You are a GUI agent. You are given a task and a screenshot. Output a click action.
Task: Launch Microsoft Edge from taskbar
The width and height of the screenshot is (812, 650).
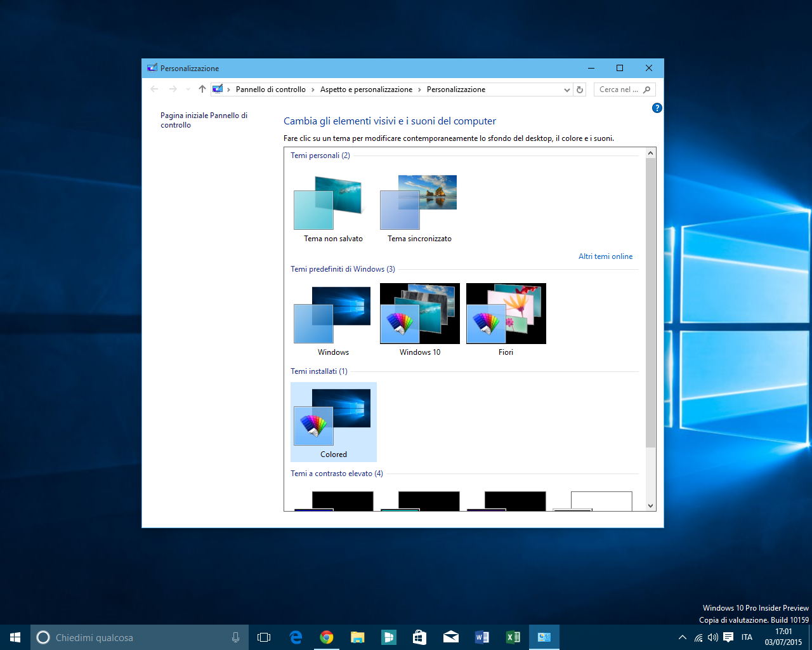296,637
